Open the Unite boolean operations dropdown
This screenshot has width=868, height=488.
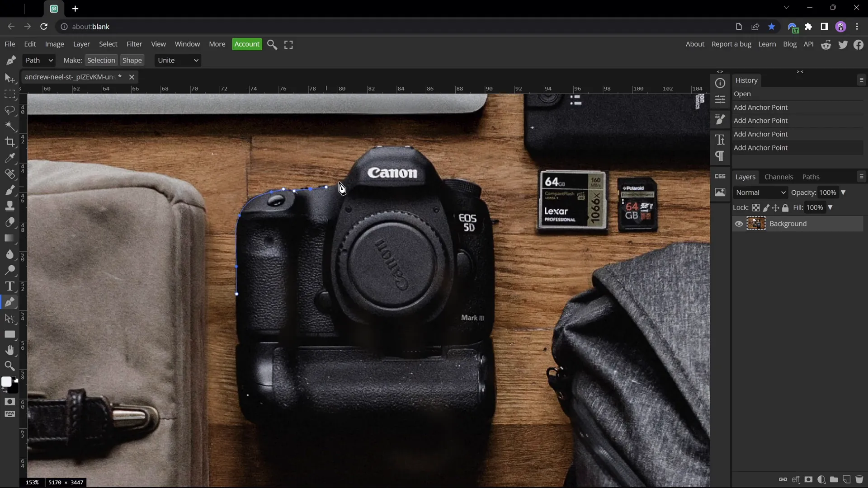click(x=177, y=60)
